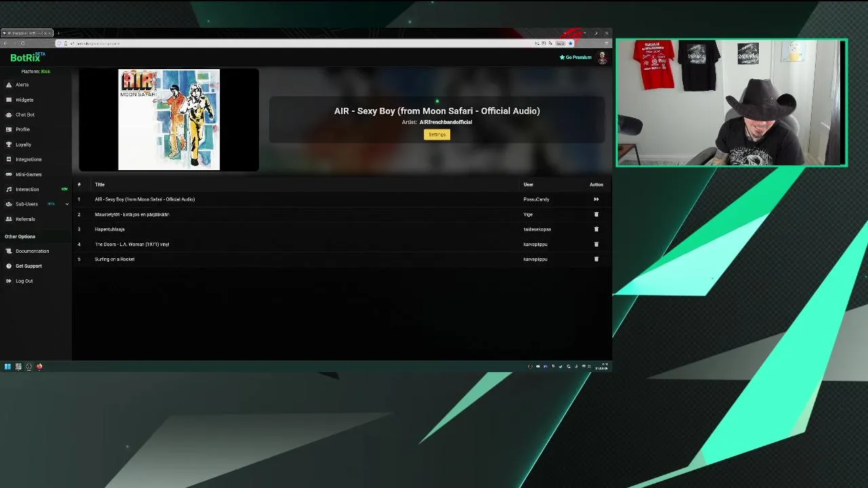Click the Go Premium link
The height and width of the screenshot is (488, 868).
576,58
